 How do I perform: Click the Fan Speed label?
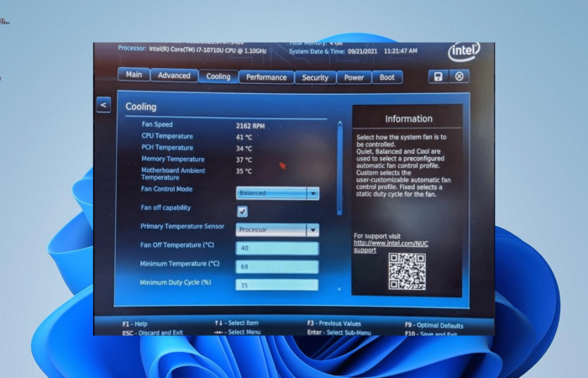click(x=157, y=124)
